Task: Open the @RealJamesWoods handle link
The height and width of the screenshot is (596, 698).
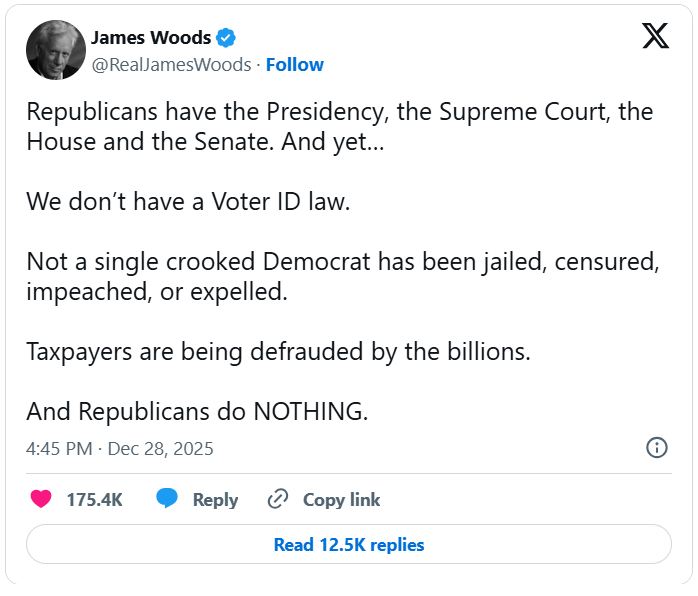Action: coord(171,65)
